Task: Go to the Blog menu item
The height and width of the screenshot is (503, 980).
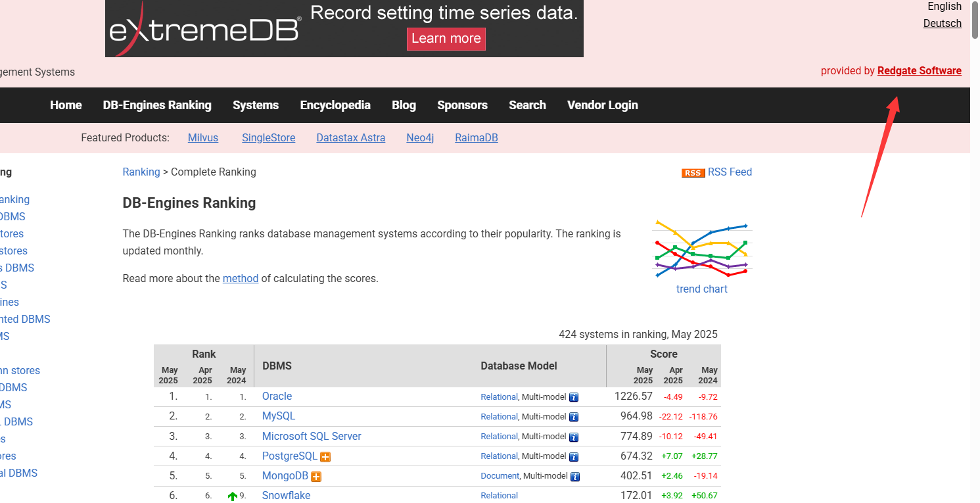Action: point(404,105)
